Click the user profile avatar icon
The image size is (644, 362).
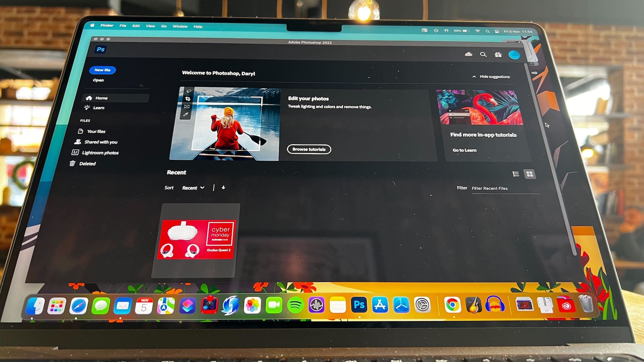pos(515,55)
